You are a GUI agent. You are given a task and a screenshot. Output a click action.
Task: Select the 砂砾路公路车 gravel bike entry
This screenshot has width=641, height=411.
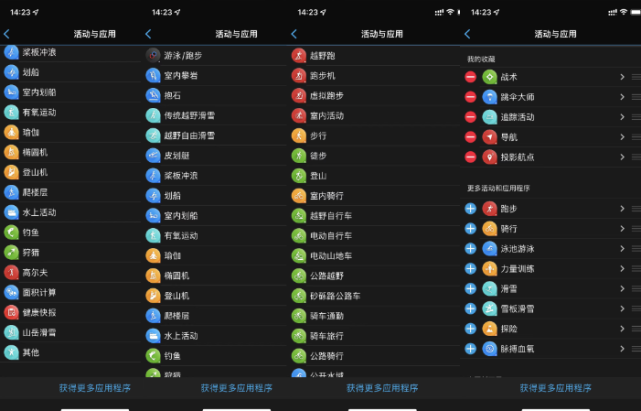click(375, 296)
